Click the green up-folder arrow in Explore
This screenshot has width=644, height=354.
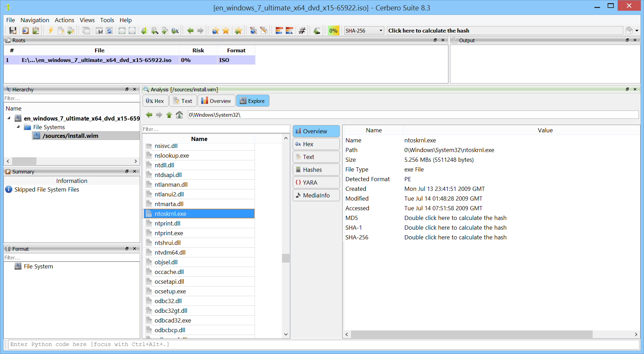click(x=169, y=115)
